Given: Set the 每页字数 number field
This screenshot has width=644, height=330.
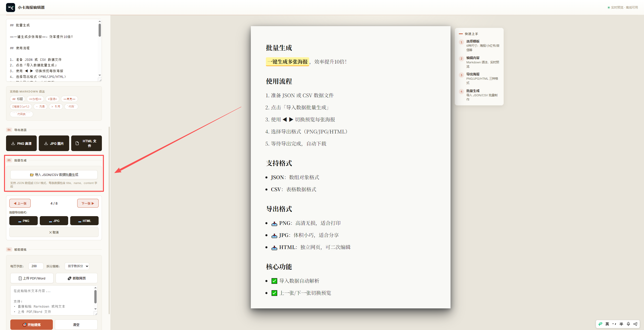Looking at the screenshot, I should [36, 266].
